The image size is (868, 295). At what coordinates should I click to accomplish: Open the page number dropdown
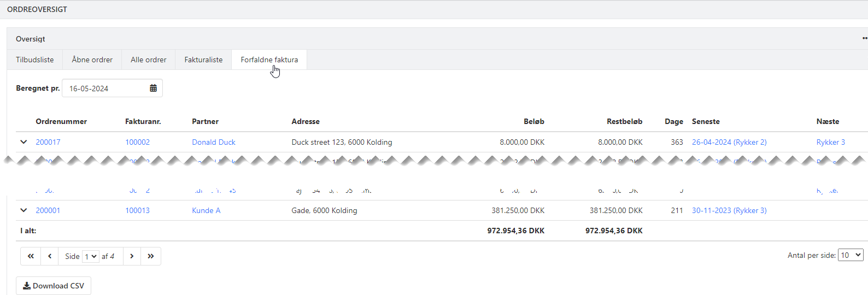[x=90, y=256]
